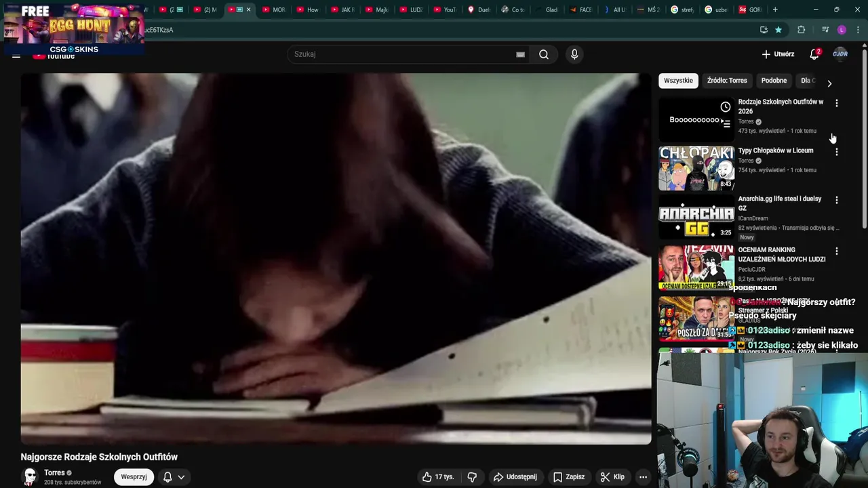The image size is (868, 488).
Task: Close the active YouTube tab
Action: click(x=248, y=9)
